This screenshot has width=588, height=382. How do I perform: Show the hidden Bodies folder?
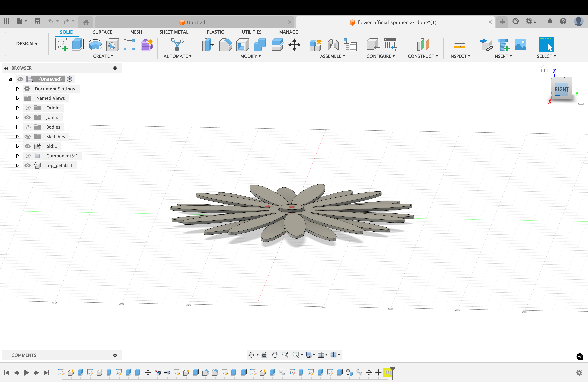coord(28,127)
